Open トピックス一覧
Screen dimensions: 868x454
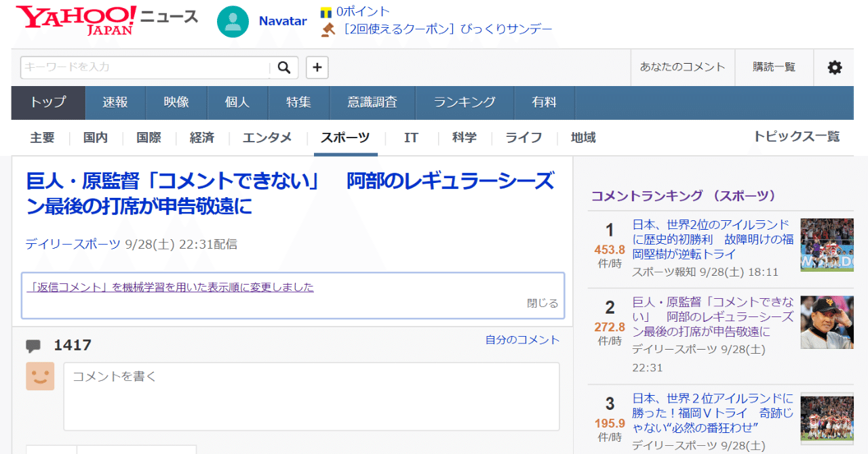coord(797,136)
